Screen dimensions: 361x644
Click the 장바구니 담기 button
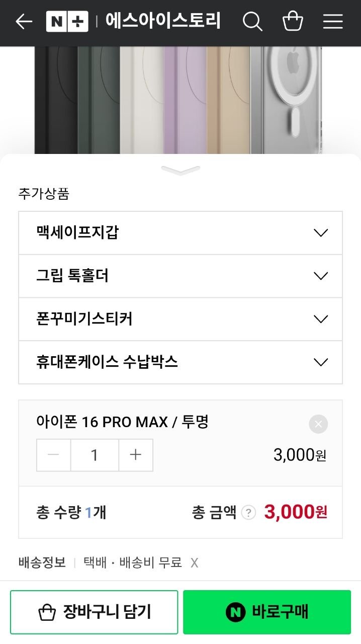(x=94, y=612)
